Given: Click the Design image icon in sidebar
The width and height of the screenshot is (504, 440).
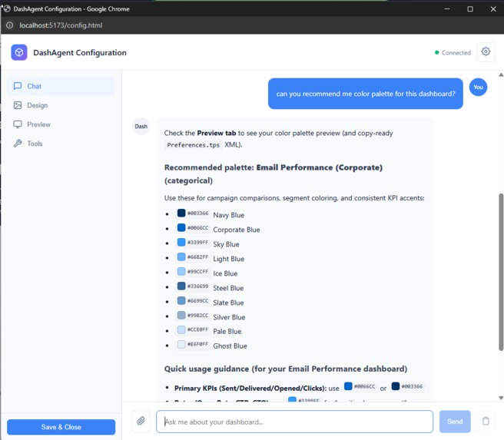Looking at the screenshot, I should click(x=18, y=105).
